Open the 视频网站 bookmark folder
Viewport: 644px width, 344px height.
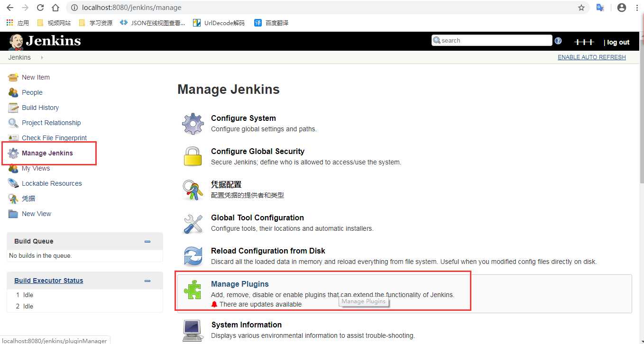54,23
